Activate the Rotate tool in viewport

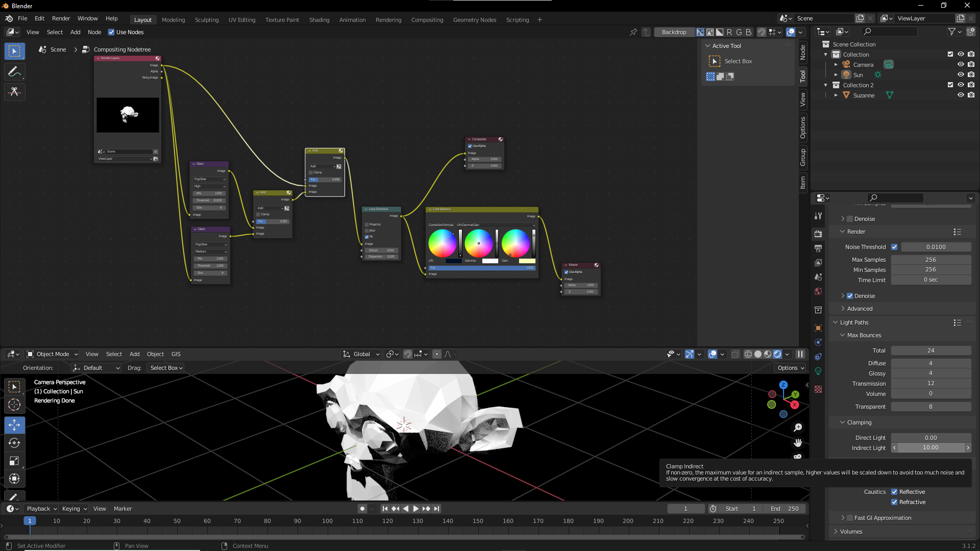(x=14, y=443)
